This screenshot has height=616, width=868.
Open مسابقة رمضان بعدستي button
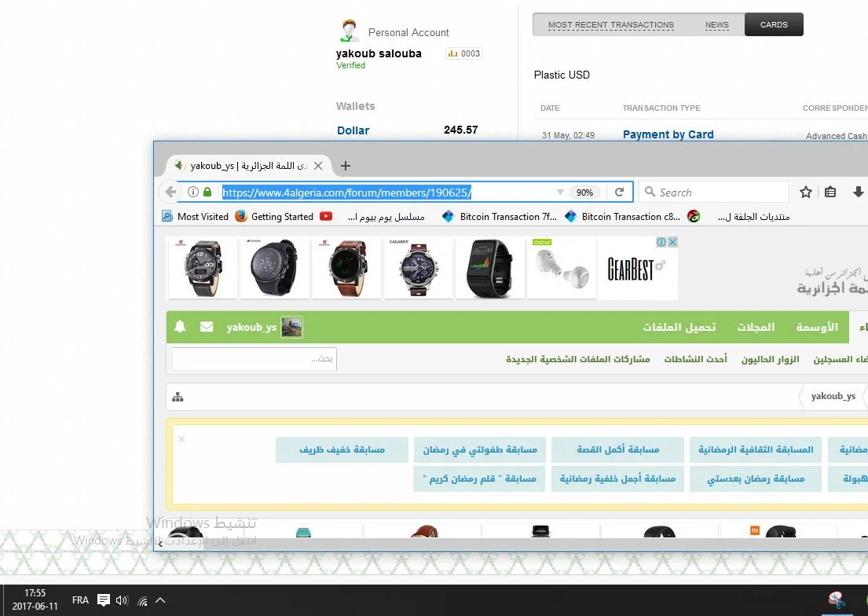(x=756, y=478)
